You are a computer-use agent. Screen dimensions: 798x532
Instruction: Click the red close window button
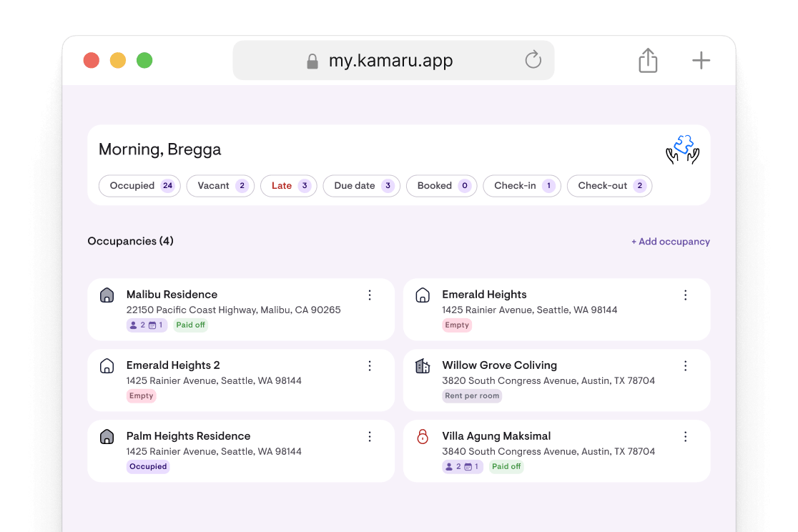pos(91,60)
